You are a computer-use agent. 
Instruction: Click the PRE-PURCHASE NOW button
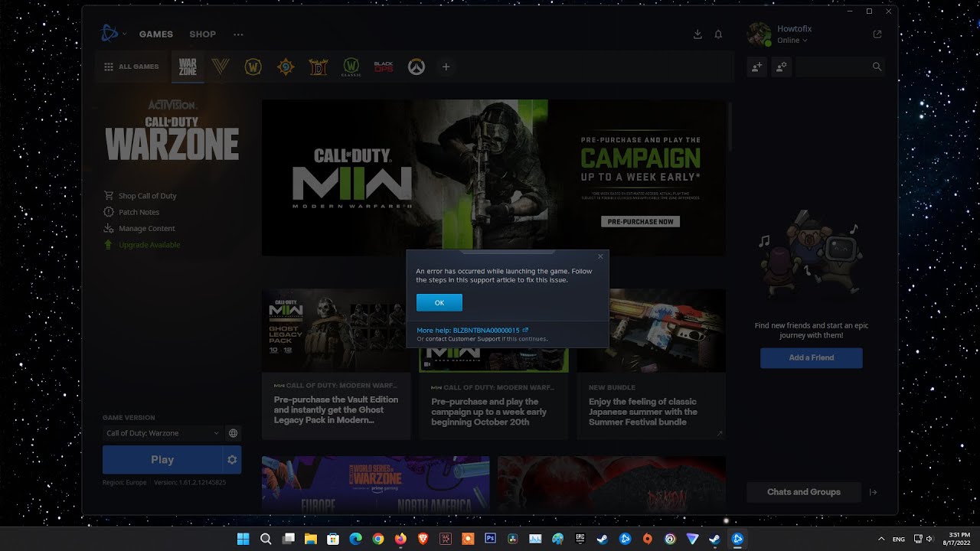[x=641, y=222]
